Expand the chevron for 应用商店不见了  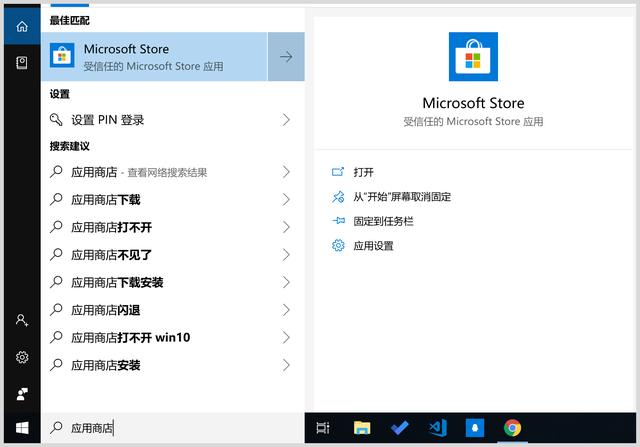point(286,255)
